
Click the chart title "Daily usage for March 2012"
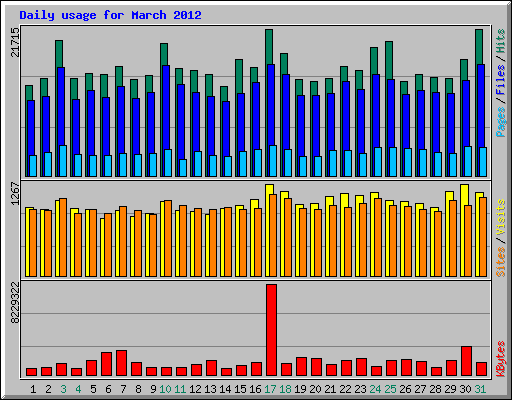pos(110,15)
